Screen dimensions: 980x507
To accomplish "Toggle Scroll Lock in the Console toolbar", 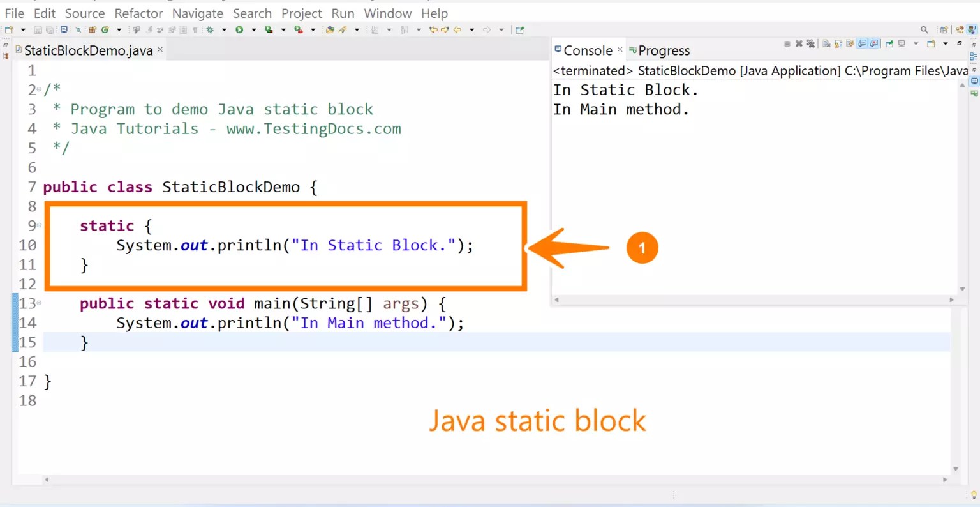I will (838, 43).
